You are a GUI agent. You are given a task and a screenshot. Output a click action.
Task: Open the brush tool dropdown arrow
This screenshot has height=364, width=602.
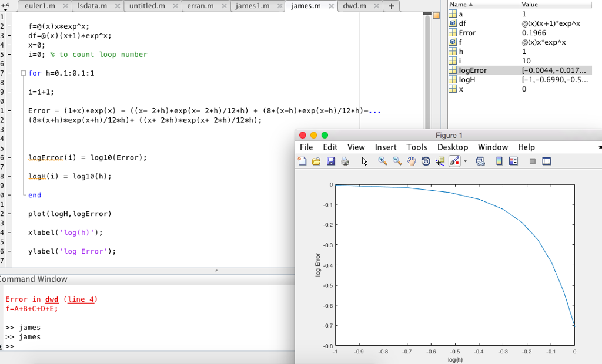[464, 161]
